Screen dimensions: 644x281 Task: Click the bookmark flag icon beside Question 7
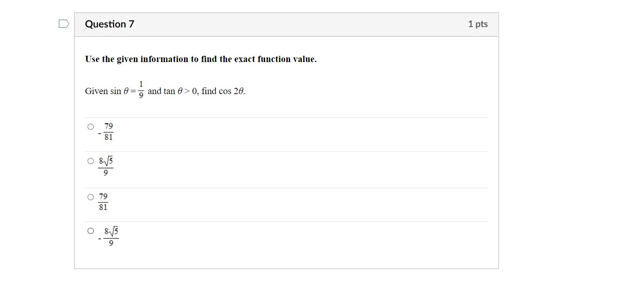[63, 24]
